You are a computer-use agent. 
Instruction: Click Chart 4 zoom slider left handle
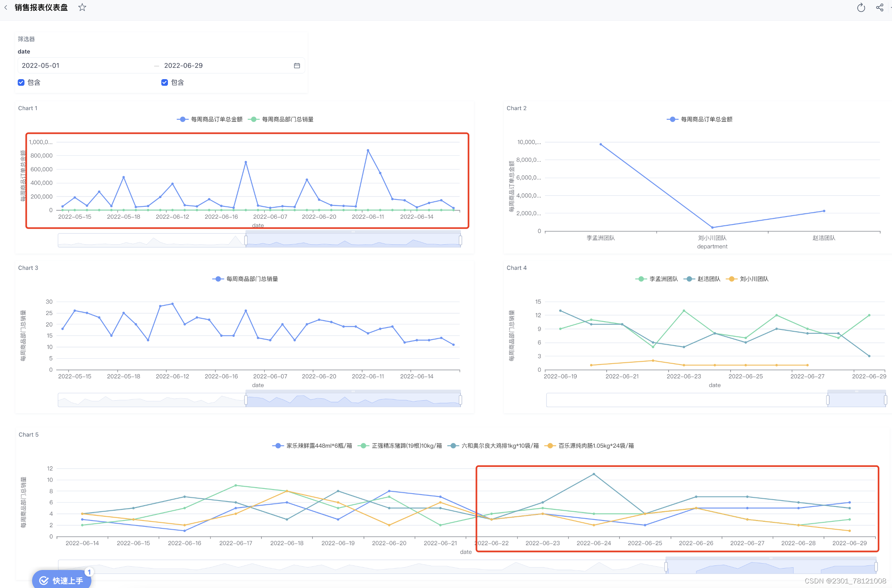(828, 400)
